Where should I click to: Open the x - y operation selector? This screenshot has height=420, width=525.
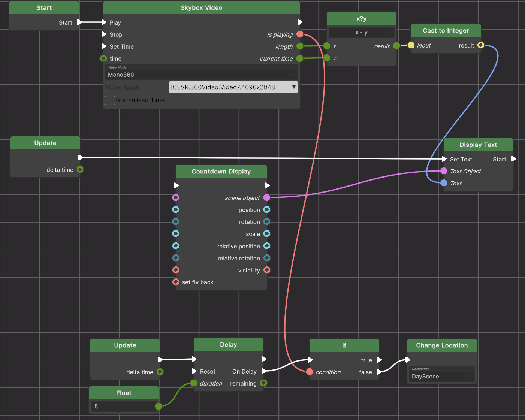tap(361, 33)
